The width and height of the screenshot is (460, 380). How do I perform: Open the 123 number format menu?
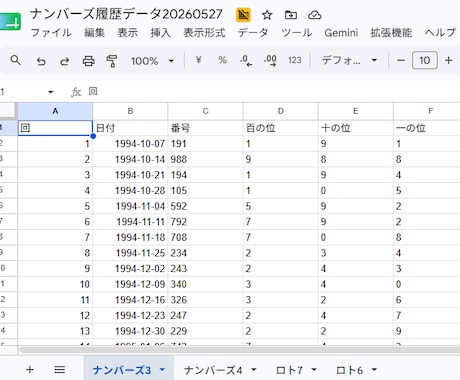coord(295,60)
